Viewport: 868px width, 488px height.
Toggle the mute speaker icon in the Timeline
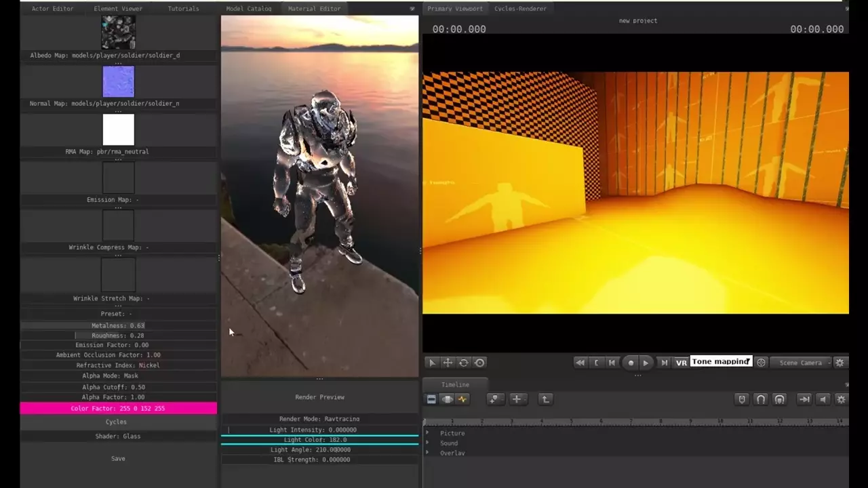tap(823, 399)
